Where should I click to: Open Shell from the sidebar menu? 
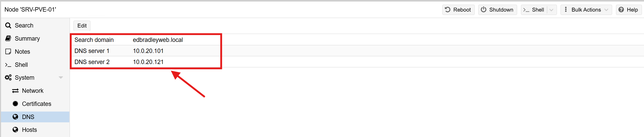pyautogui.click(x=21, y=65)
